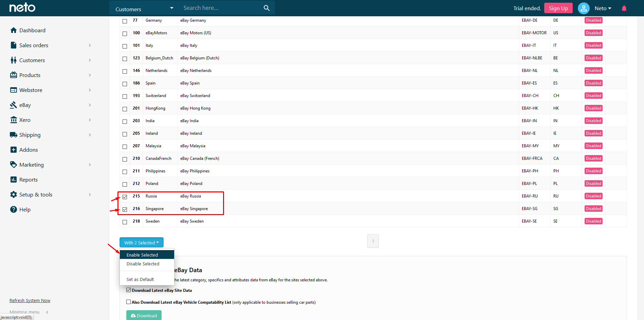Click the Webstore window icon
This screenshot has height=320, width=644.
pyautogui.click(x=14, y=90)
